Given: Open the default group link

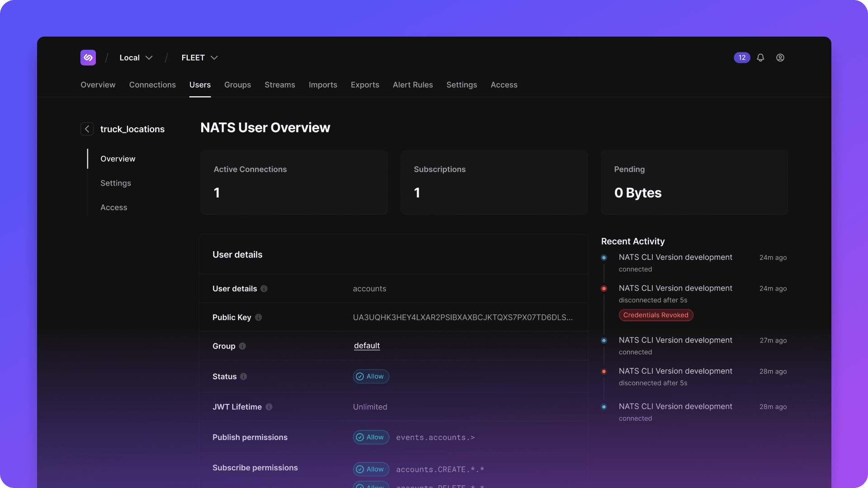Looking at the screenshot, I should tap(367, 346).
